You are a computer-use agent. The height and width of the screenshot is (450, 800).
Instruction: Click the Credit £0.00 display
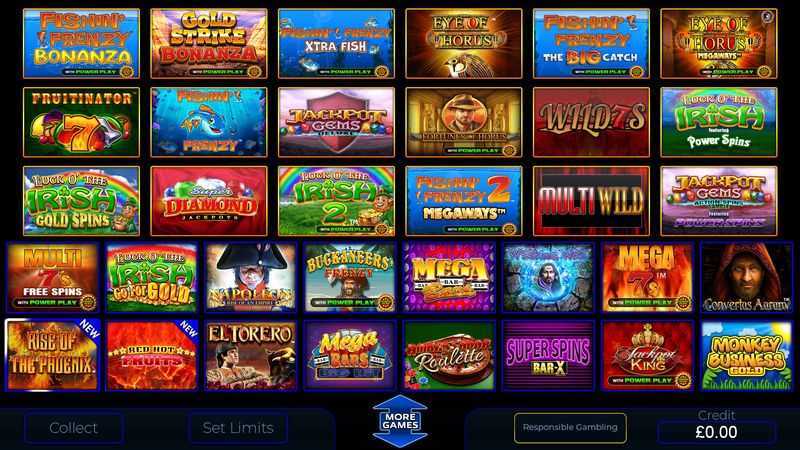pyautogui.click(x=716, y=432)
